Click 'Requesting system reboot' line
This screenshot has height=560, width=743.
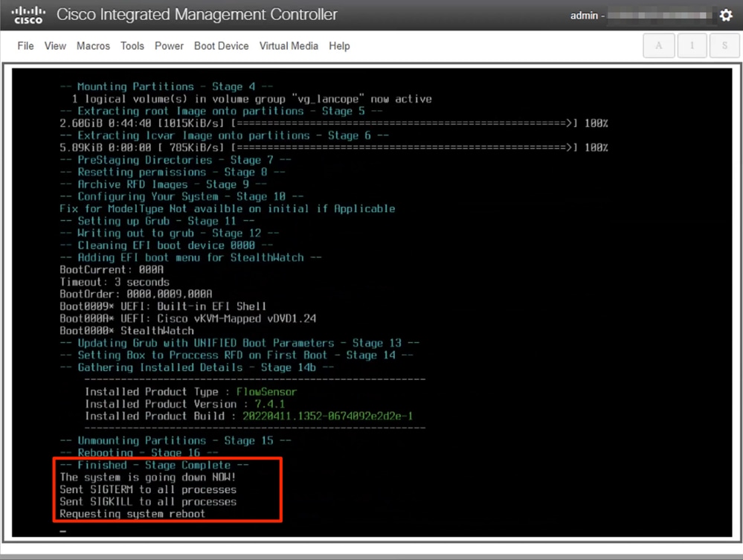(x=132, y=514)
